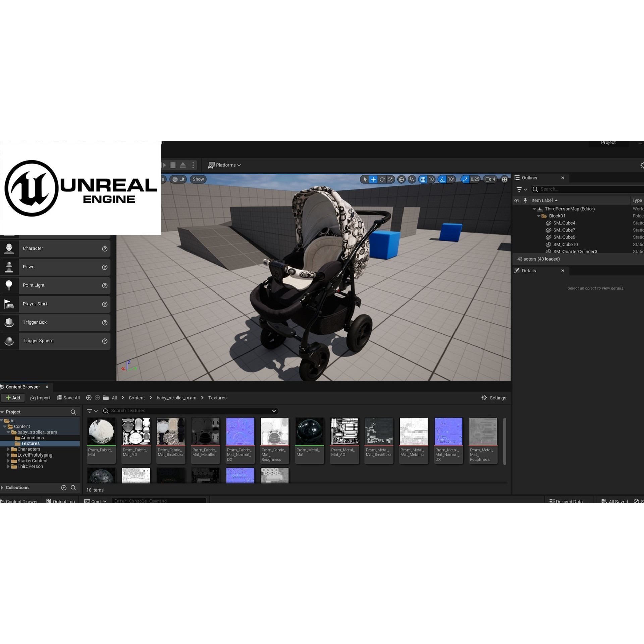Expand the Characters folder
Viewport: 644px width, 644px height.
click(8, 449)
